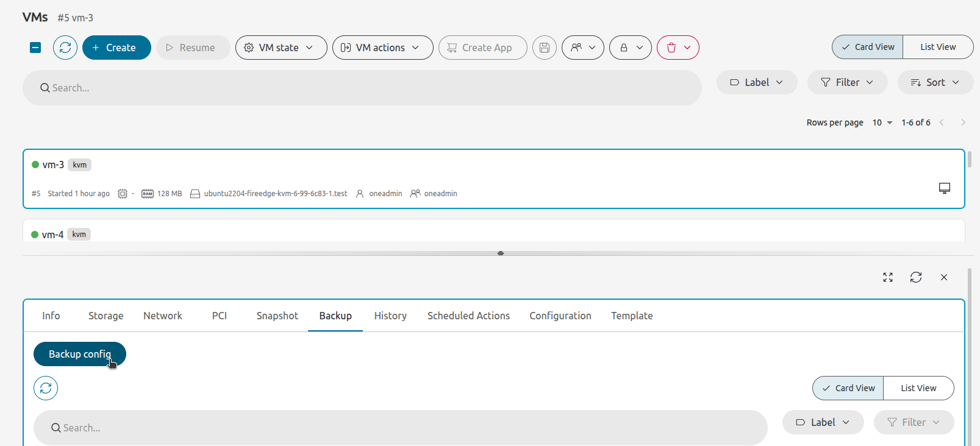Refresh the backup list in Backup tab
This screenshot has height=446, width=980.
tap(46, 388)
